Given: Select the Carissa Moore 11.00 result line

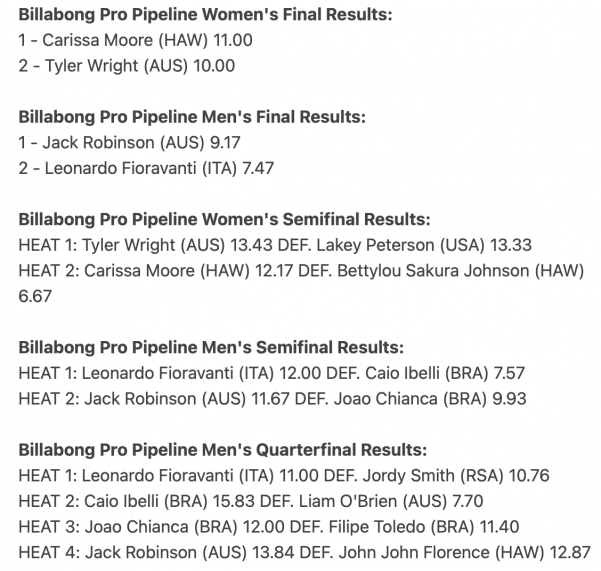Looking at the screenshot, I should 135,40.
